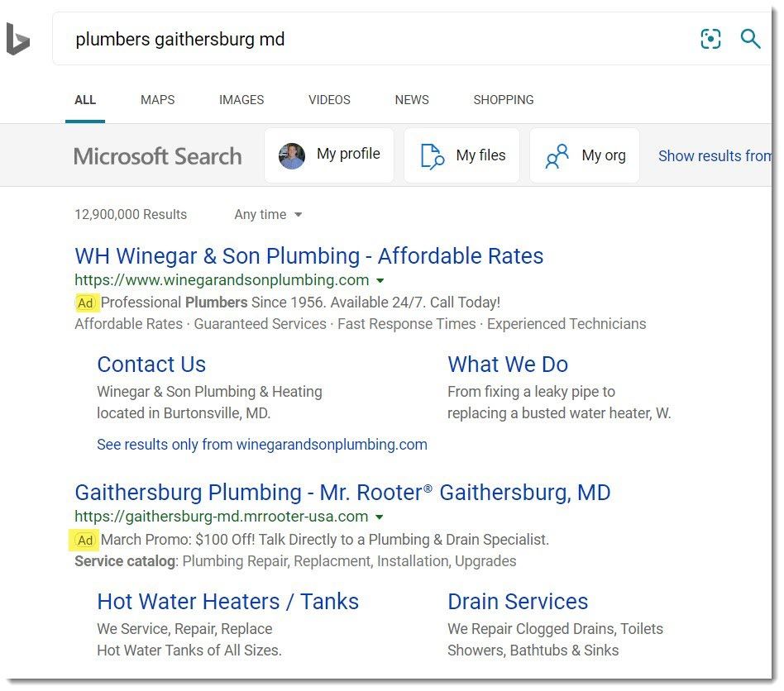Image resolution: width=784 pixels, height=691 pixels.
Task: Open the Drain Services sitelink
Action: pos(518,602)
